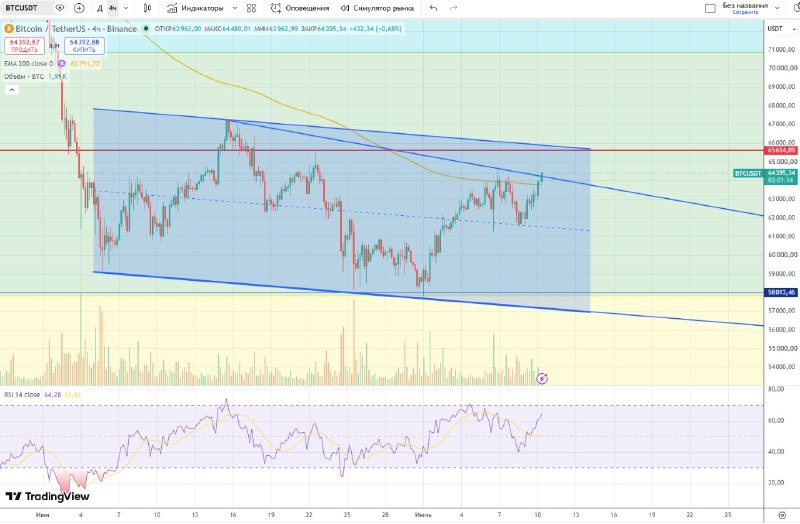Viewport: 800px width, 524px height.
Task: Open chart settings gear at bottom right
Action: click(782, 515)
